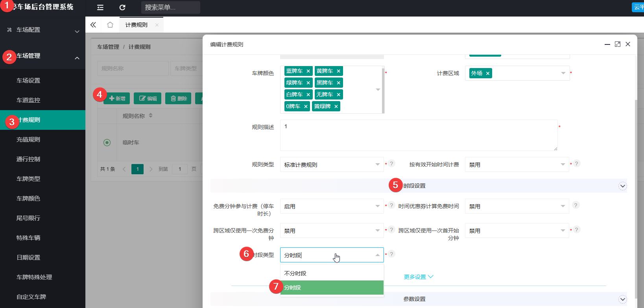The height and width of the screenshot is (308, 644).
Task: Remove the 蓝牌车 tag
Action: coord(308,71)
